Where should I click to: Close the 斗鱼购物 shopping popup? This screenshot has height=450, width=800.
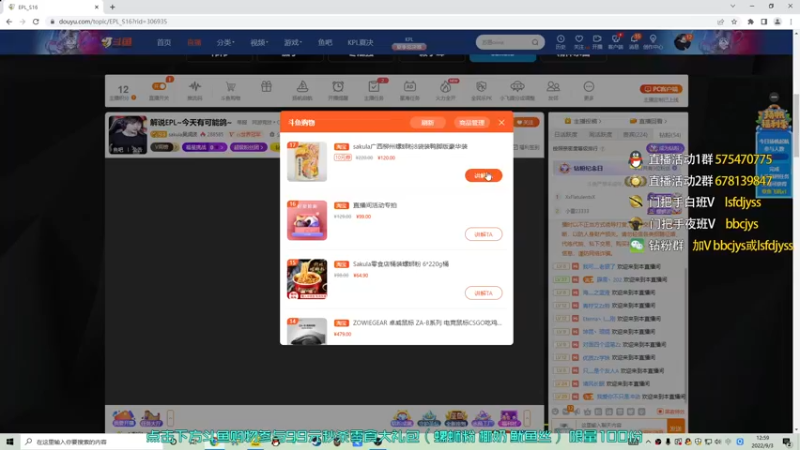click(x=502, y=122)
